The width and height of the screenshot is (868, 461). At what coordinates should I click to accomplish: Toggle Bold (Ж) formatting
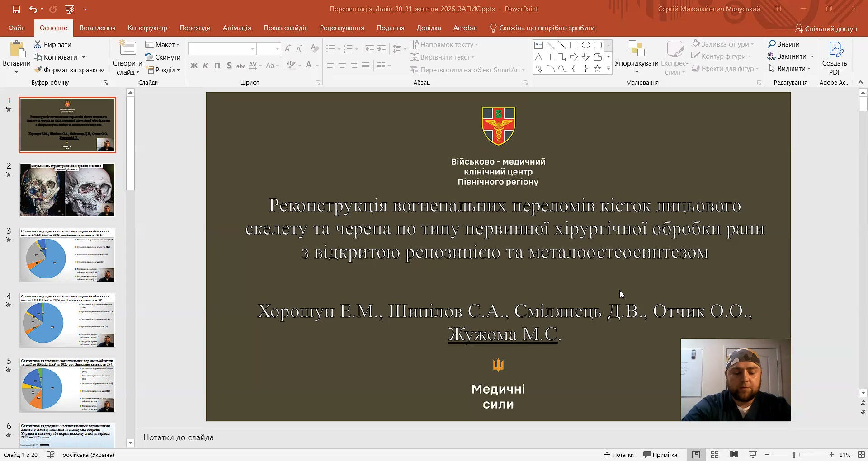[x=194, y=66]
